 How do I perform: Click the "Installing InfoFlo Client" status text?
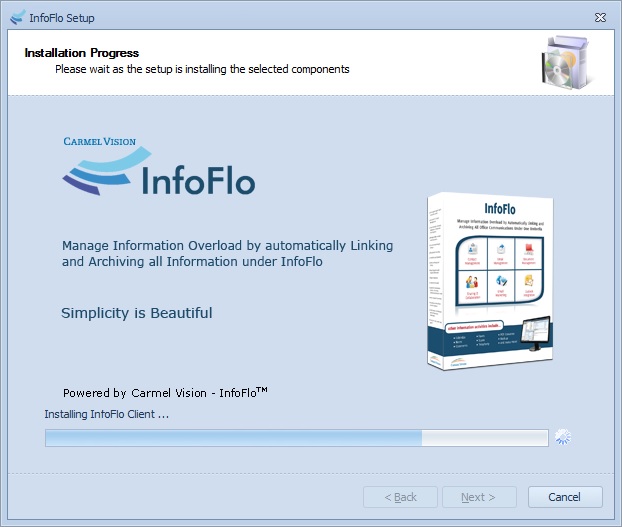107,414
